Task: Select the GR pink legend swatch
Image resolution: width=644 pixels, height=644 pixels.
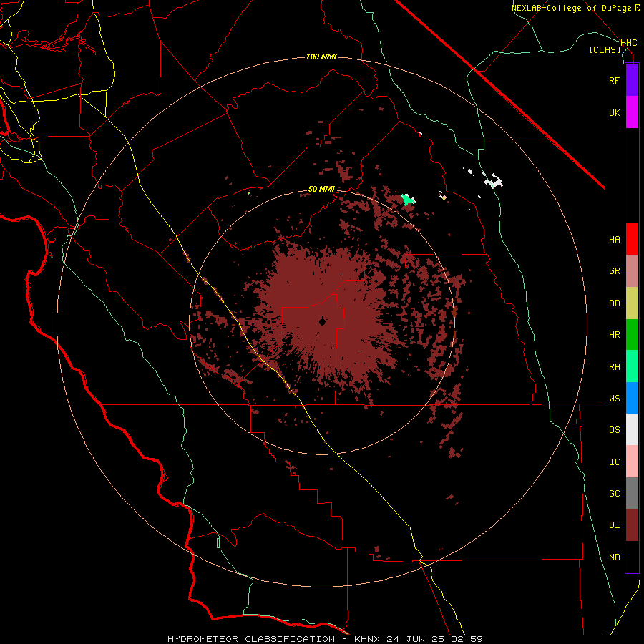Action: (632, 271)
